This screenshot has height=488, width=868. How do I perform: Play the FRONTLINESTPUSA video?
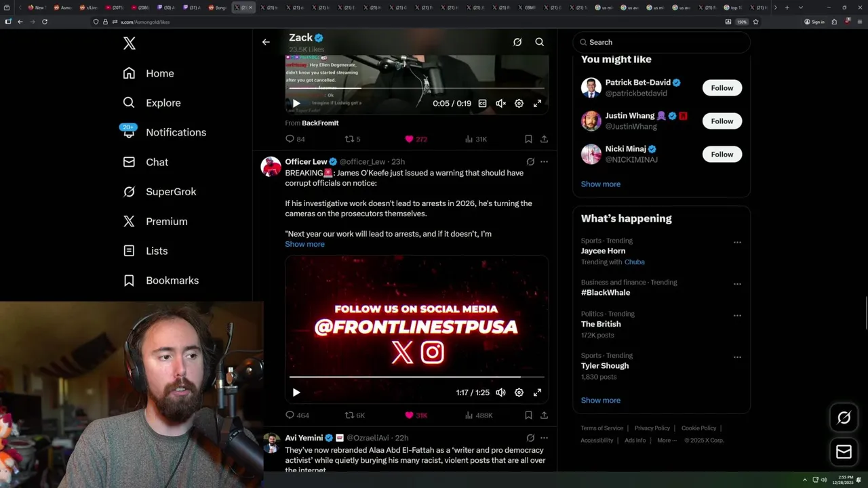[296, 392]
